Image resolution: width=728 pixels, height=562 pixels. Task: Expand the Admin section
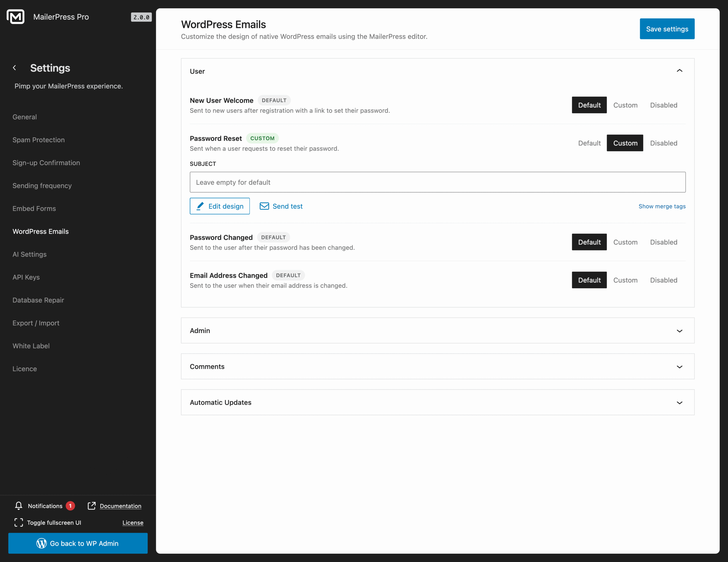coord(438,331)
